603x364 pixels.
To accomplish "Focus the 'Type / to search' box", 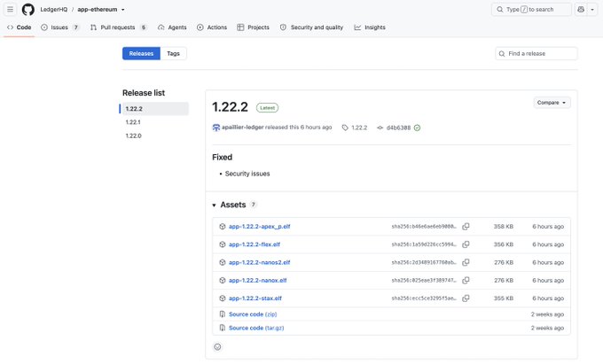I will click(x=531, y=9).
